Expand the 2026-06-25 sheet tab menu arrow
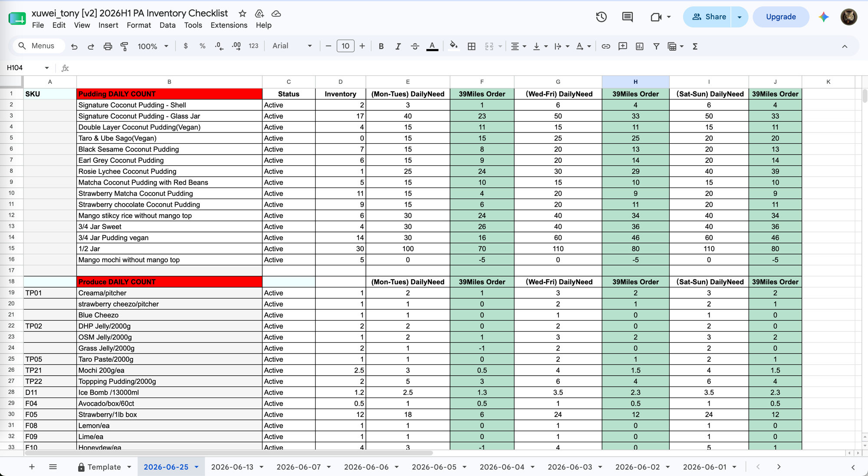 point(197,467)
